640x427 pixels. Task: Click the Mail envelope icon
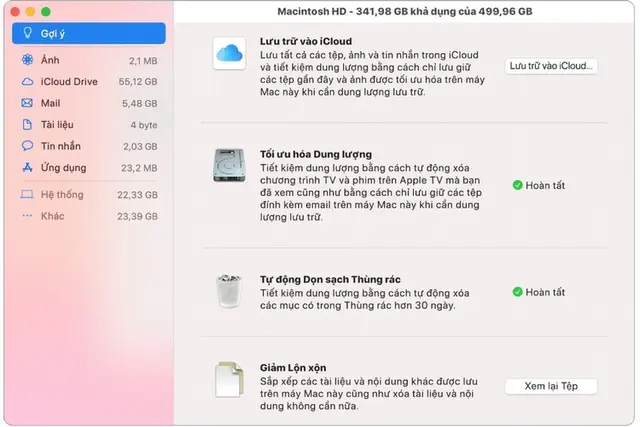pos(27,103)
